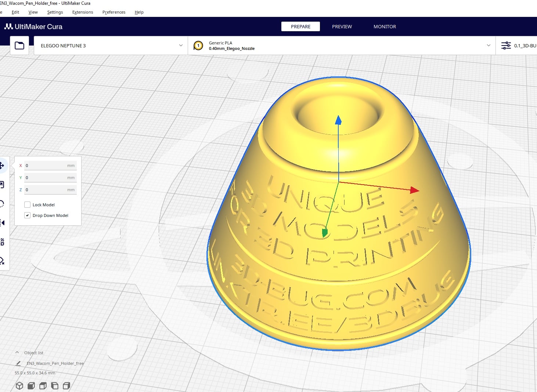Open the Help menu
Viewport: 537px width, 392px height.
139,12
